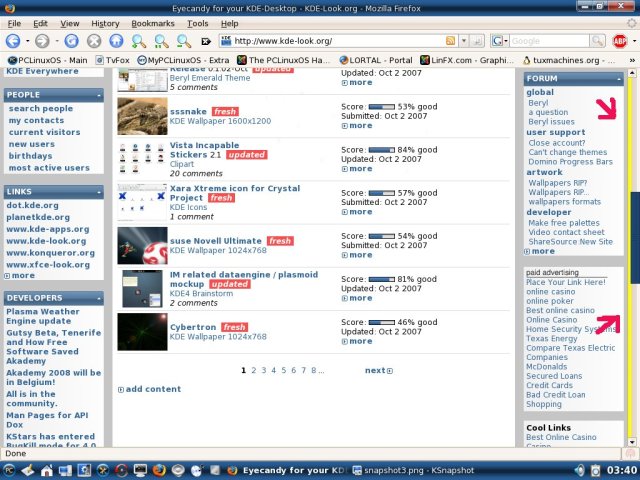Click the add content link
This screenshot has width=640, height=480.
[149, 389]
